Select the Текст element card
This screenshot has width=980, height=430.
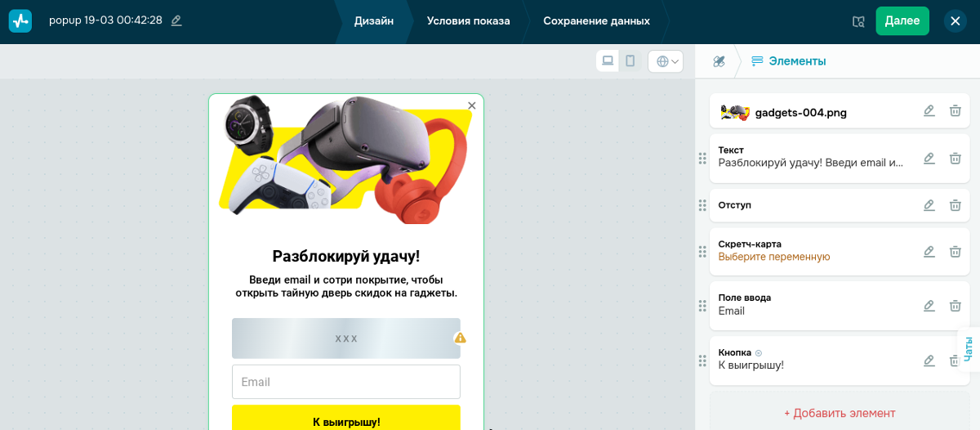(x=840, y=159)
